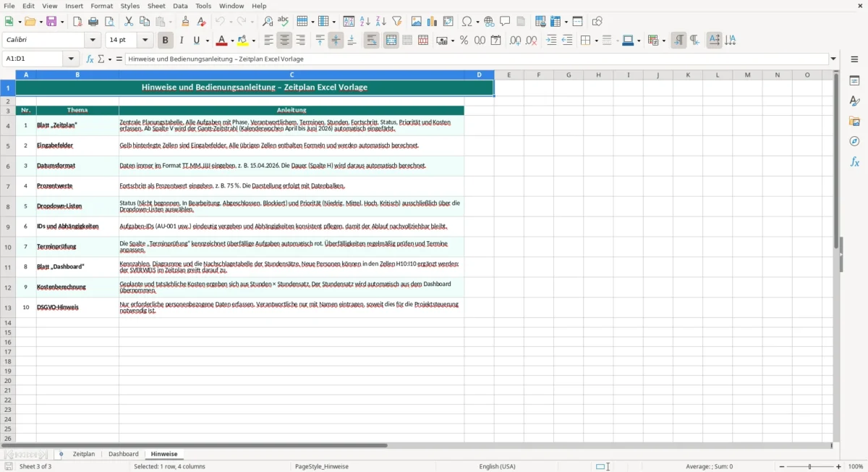Expand the formula bar arrow
Image resolution: width=868 pixels, height=472 pixels.
[x=833, y=59]
